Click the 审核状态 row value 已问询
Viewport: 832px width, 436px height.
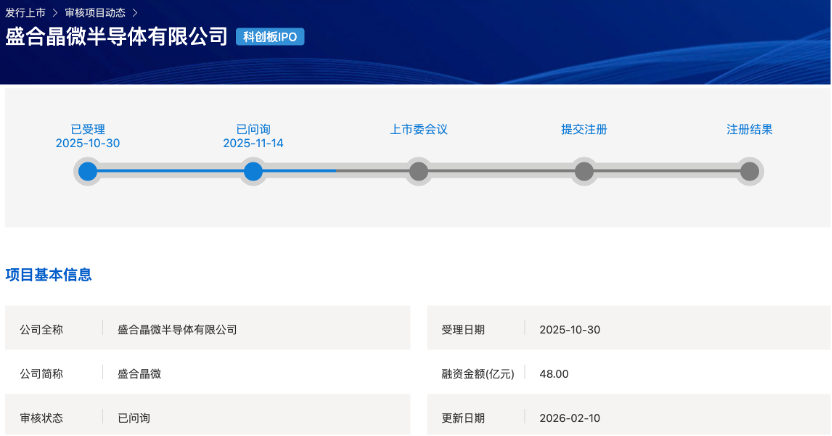pos(134,417)
